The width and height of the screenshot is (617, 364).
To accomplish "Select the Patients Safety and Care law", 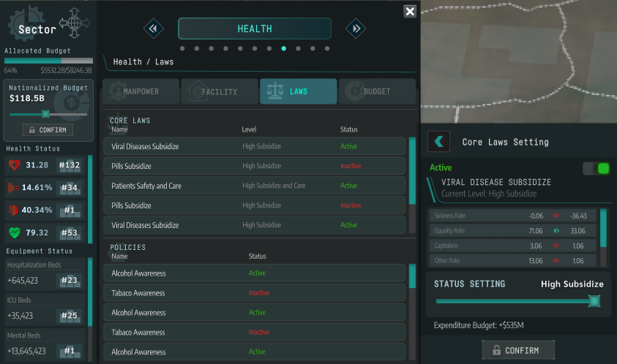I will click(254, 186).
